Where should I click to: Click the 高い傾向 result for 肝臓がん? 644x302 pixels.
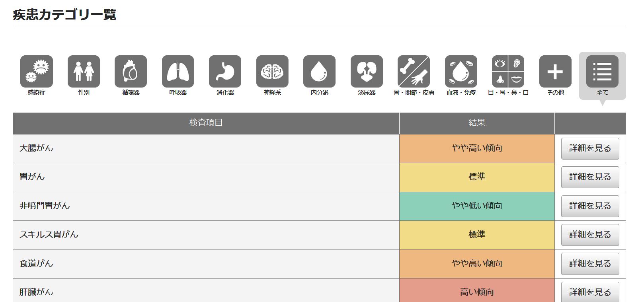477,290
